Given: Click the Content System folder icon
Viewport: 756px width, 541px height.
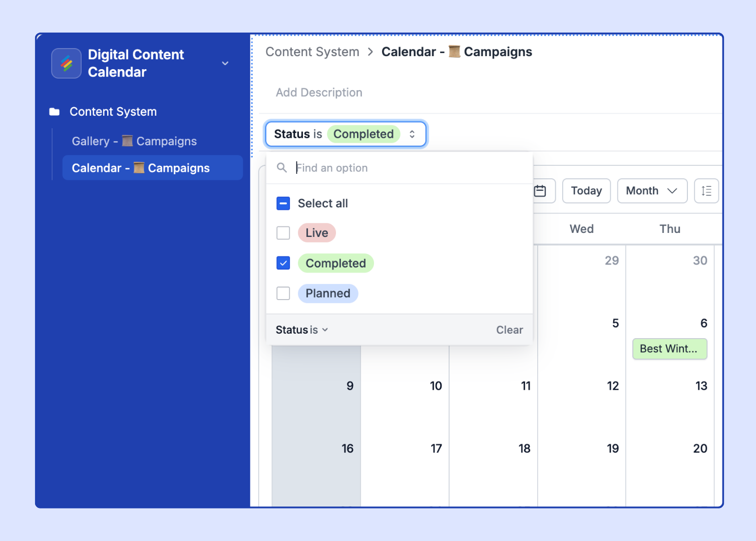Looking at the screenshot, I should pos(55,112).
